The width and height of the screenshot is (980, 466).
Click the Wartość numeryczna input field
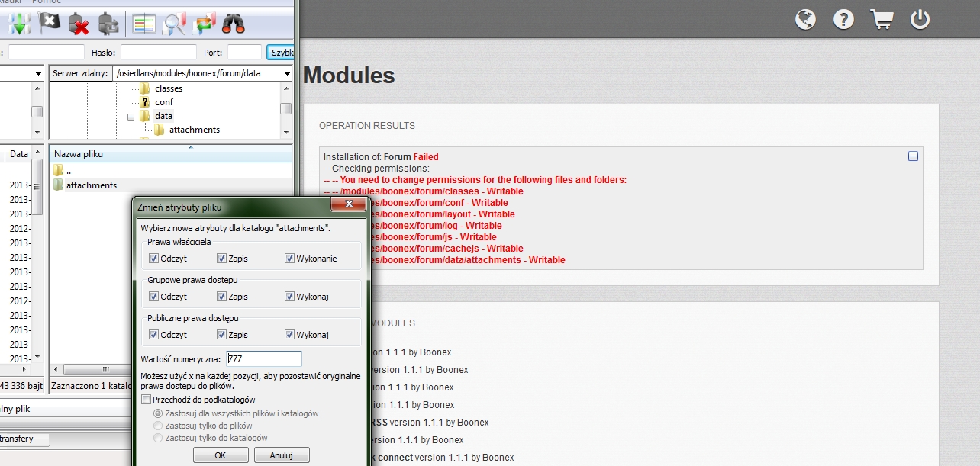263,358
